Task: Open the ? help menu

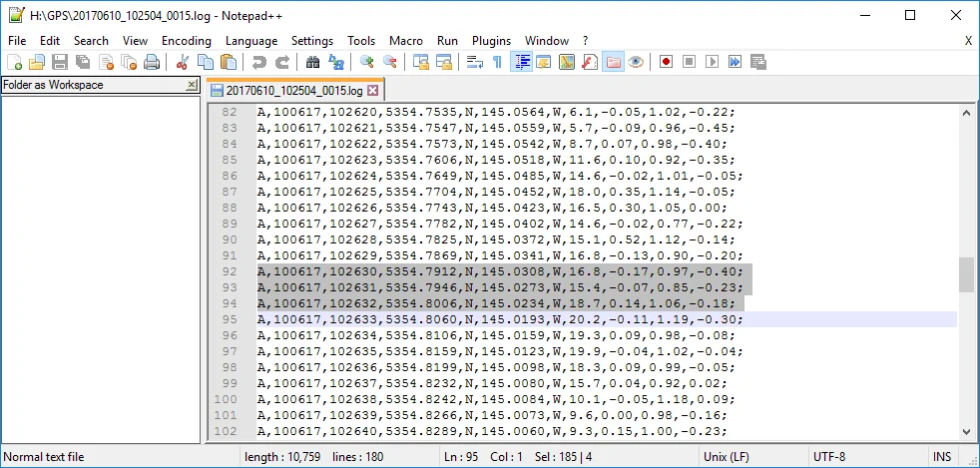Action: click(x=586, y=41)
